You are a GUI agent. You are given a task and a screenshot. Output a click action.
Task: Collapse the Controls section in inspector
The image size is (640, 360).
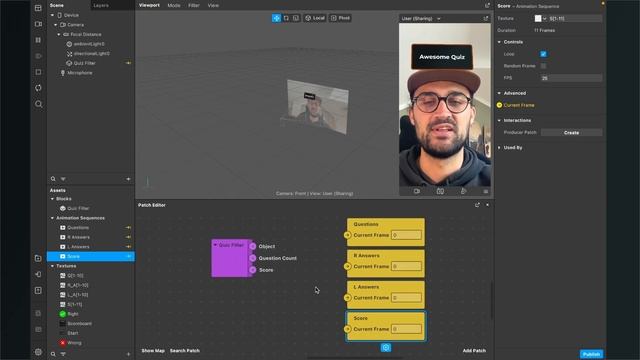pos(499,42)
